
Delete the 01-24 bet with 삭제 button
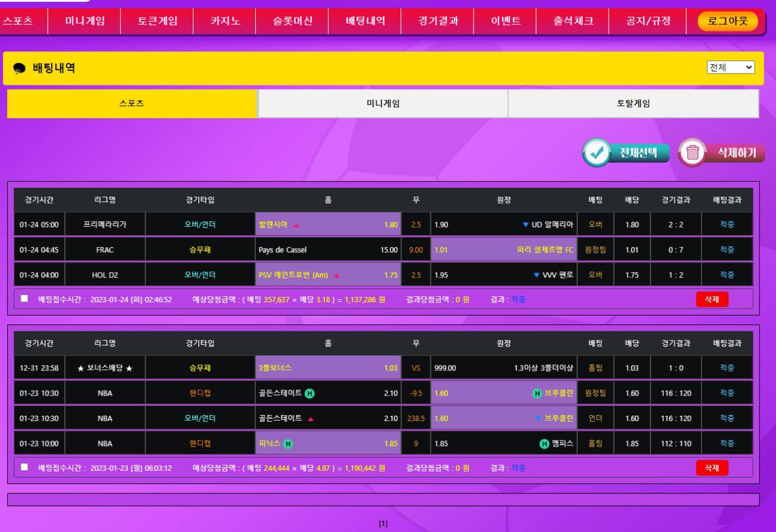click(x=712, y=299)
